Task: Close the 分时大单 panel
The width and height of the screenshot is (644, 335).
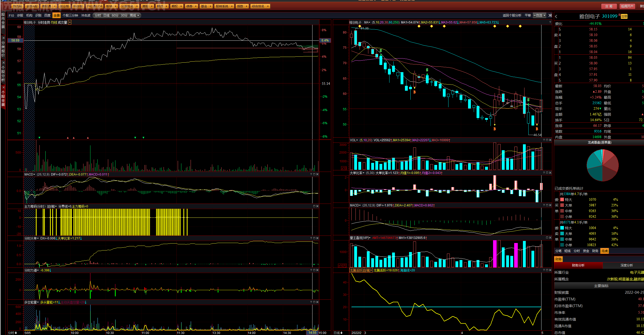Action: click(x=317, y=238)
